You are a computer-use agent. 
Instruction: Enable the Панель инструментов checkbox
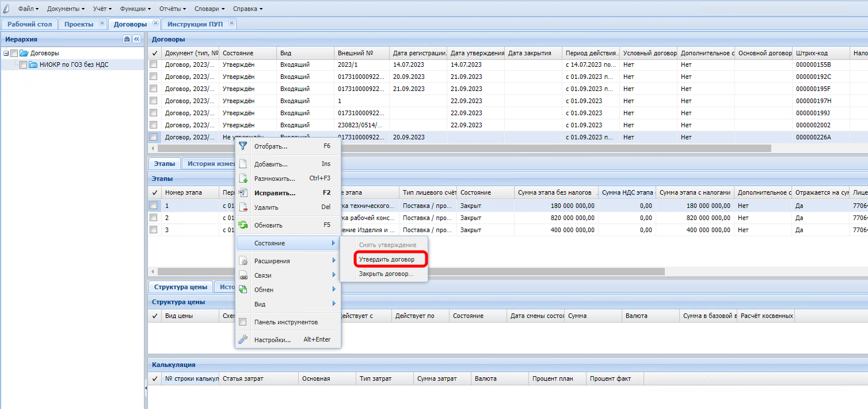pos(243,322)
